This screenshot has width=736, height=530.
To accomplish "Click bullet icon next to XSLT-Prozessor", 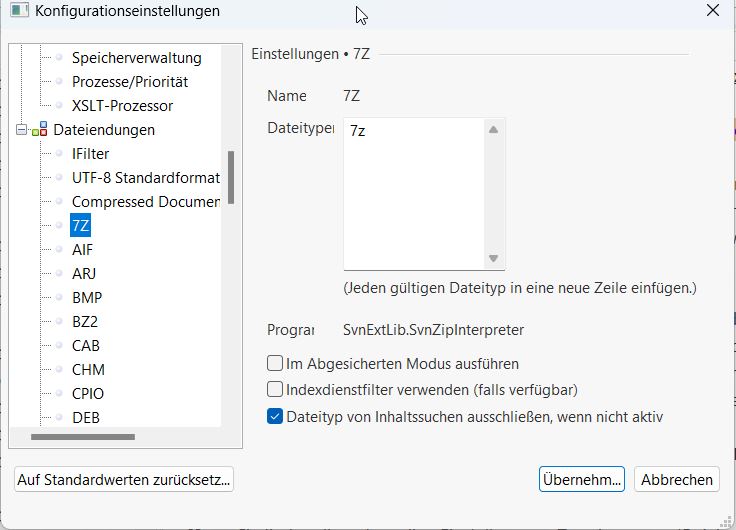I will point(59,106).
